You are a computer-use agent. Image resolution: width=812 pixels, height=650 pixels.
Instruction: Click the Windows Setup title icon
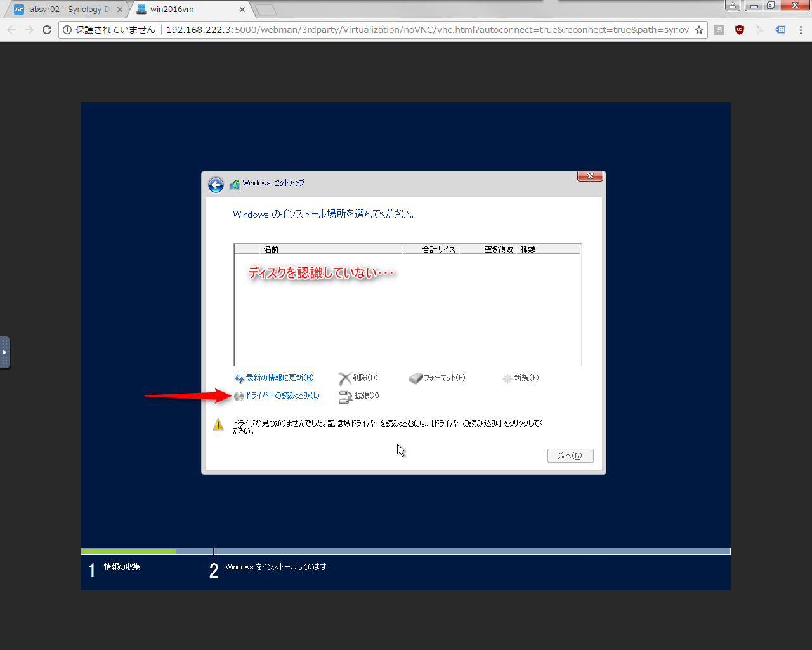click(x=235, y=184)
